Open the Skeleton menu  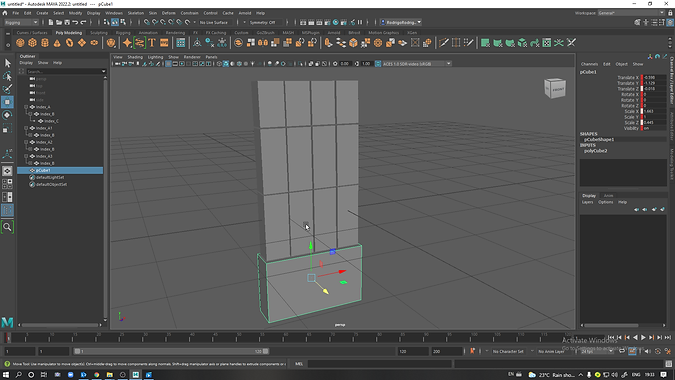[x=136, y=13]
